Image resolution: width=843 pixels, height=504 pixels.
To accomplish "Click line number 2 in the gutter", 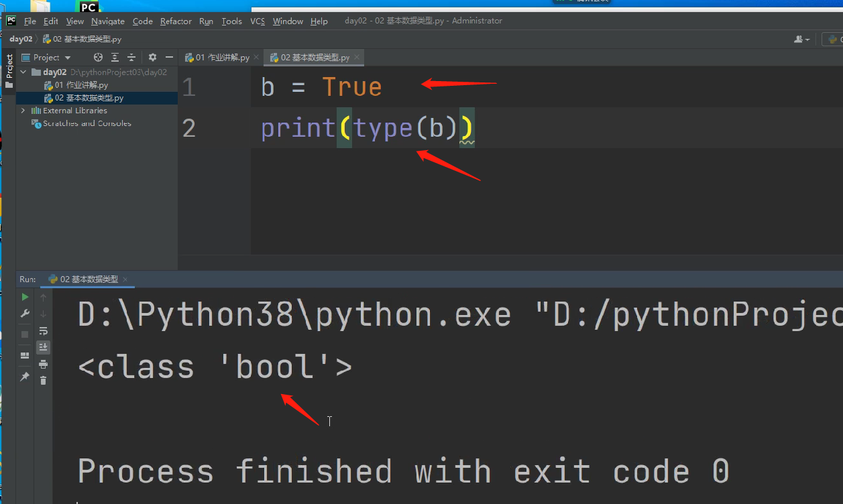I will 189,128.
